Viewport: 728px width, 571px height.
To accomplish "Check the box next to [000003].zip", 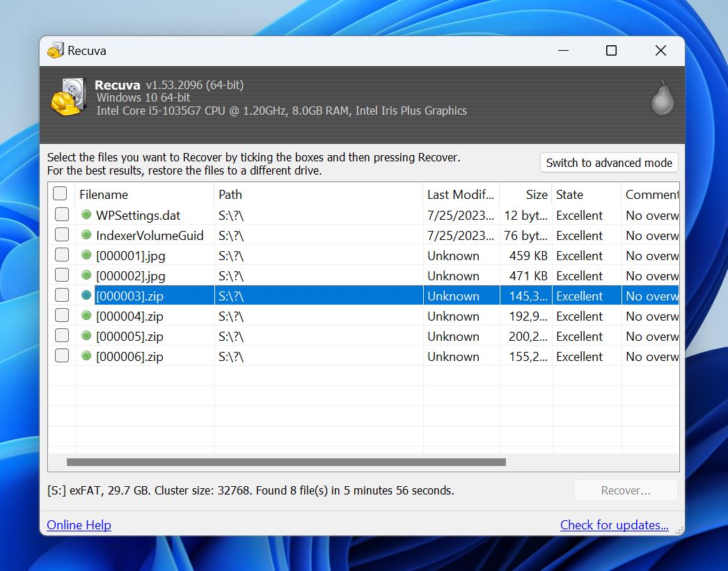I will point(62,295).
